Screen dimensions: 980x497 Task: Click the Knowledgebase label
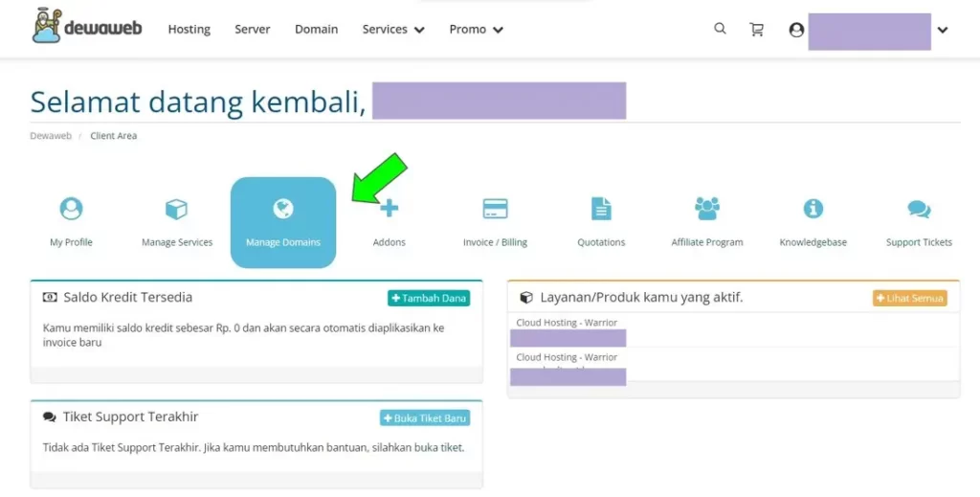(813, 242)
